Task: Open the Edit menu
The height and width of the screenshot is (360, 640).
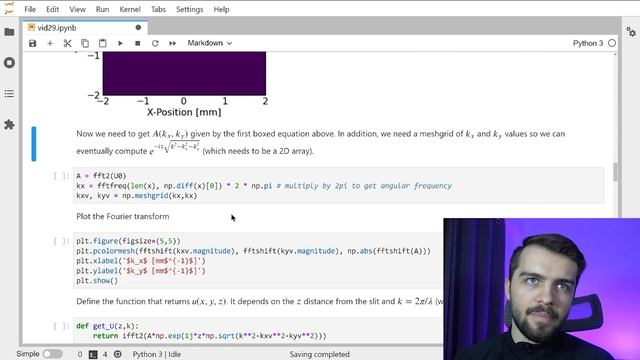Action: pos(53,9)
